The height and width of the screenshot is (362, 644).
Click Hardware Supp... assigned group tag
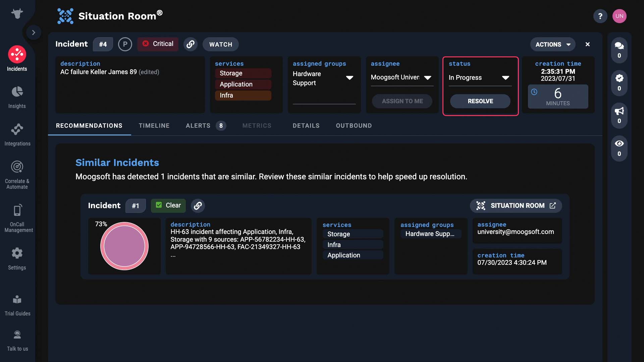tap(431, 234)
